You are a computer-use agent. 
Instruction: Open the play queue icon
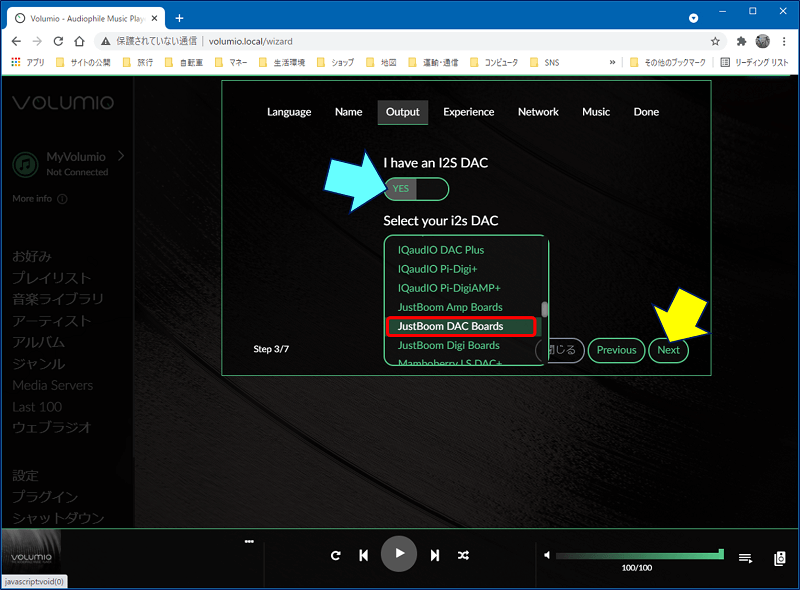pos(745,558)
